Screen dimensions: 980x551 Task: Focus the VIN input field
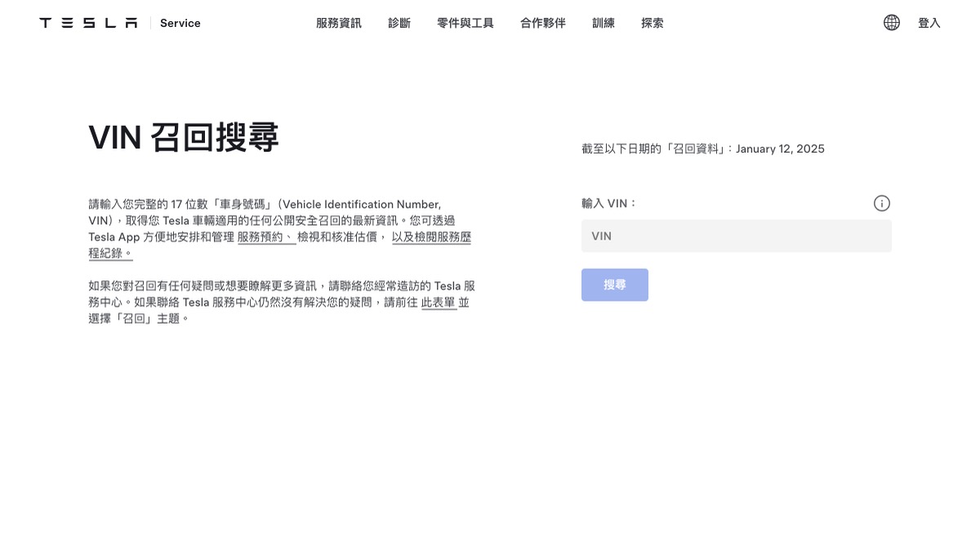pyautogui.click(x=737, y=236)
